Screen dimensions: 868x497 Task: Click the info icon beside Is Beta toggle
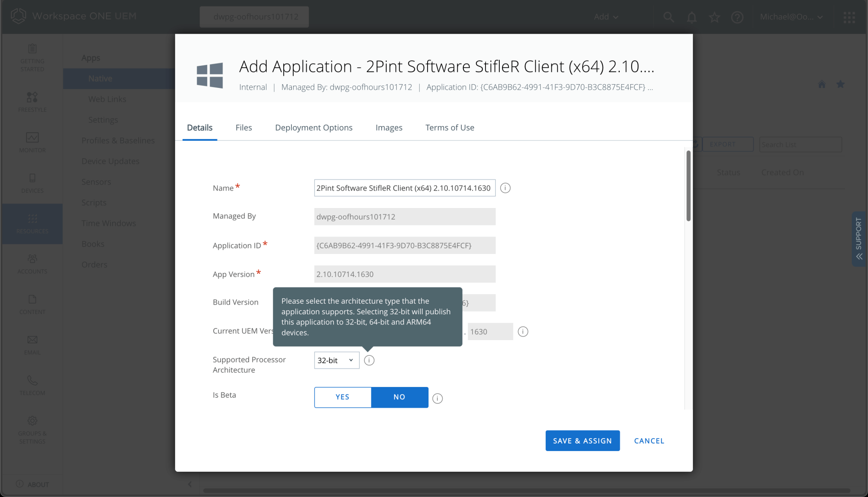[438, 399]
